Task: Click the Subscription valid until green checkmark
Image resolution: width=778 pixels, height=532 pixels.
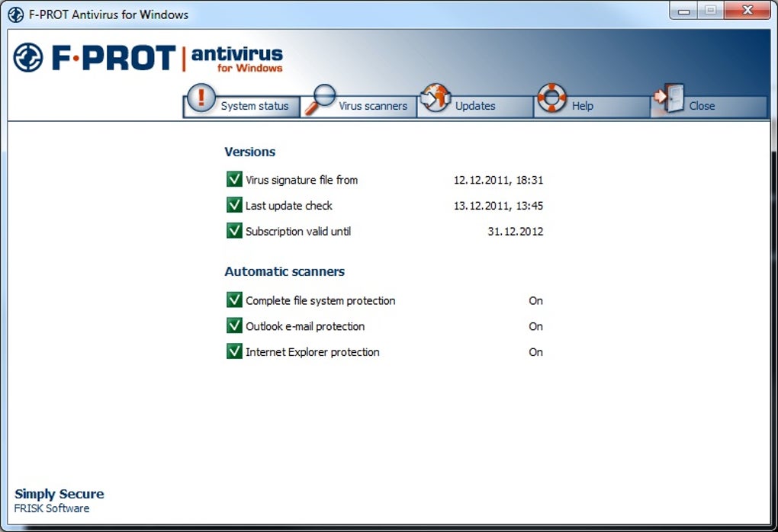Action: 234,230
